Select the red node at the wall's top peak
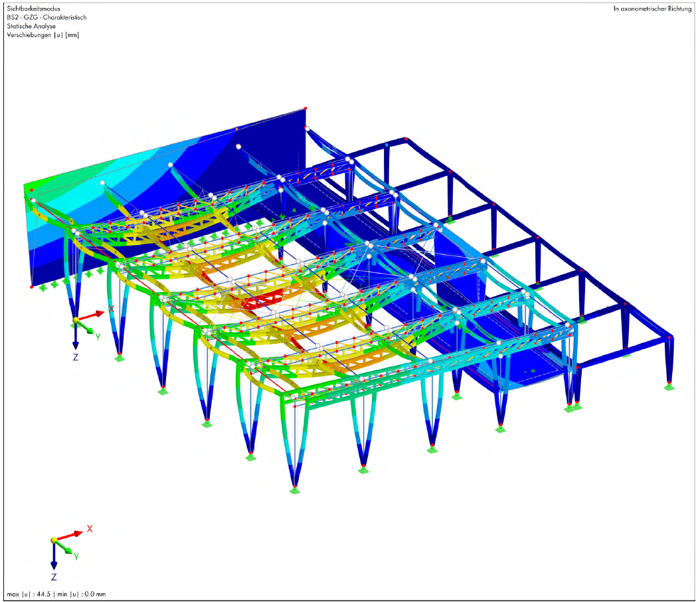Image resolution: width=700 pixels, height=602 pixels. [x=305, y=108]
